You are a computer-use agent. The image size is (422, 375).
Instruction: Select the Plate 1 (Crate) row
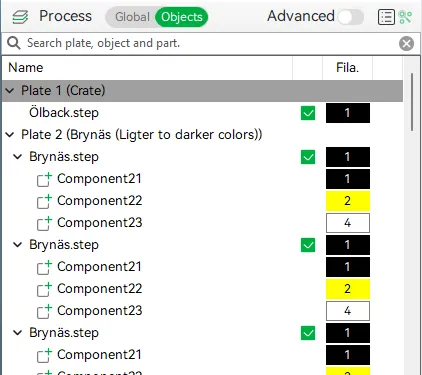202,91
